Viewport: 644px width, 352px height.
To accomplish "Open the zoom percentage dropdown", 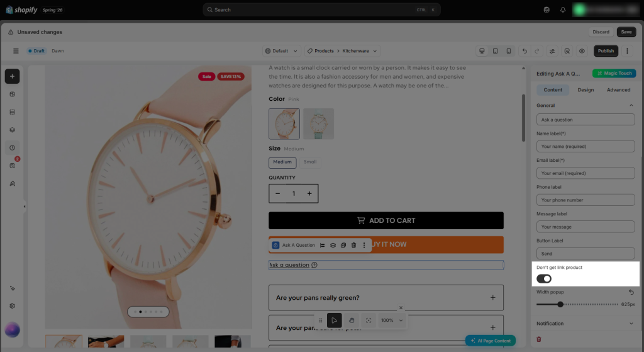I will [392, 321].
